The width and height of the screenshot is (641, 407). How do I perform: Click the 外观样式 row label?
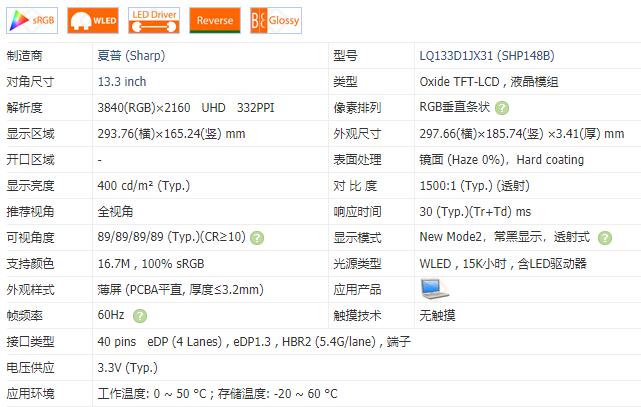point(30,290)
